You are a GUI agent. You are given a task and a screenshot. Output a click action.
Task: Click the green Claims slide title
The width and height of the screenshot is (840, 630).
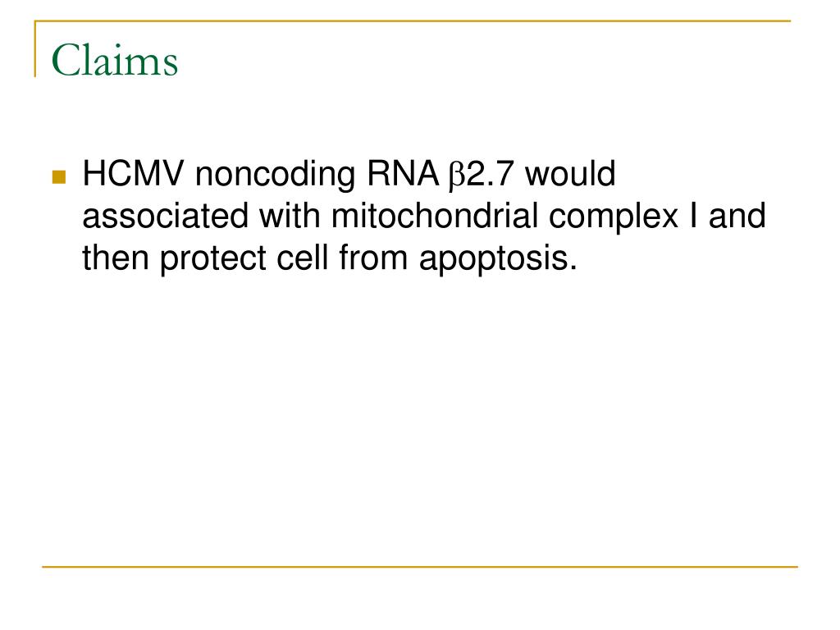tap(115, 61)
